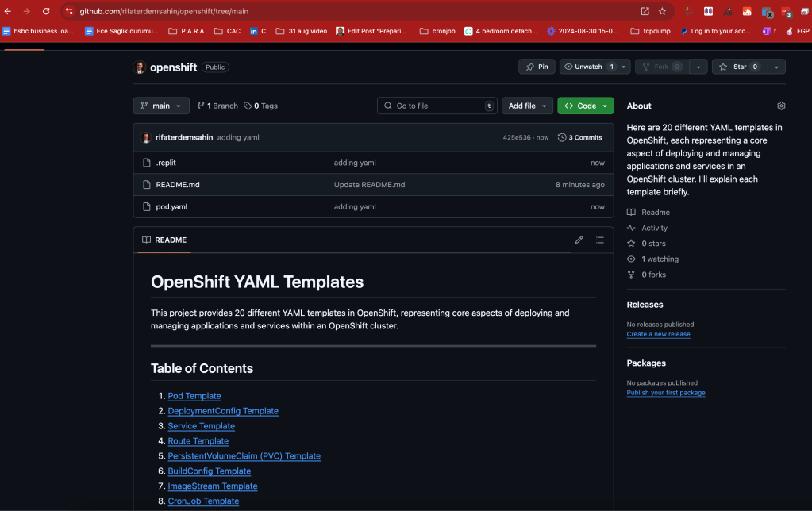The width and height of the screenshot is (812, 511).
Task: Click the repository owner avatar beside openshift
Action: click(139, 67)
